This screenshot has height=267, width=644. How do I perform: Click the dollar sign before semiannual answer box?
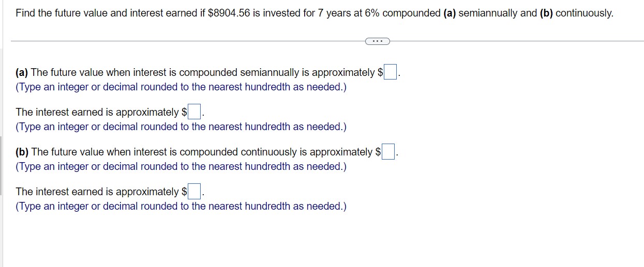380,73
